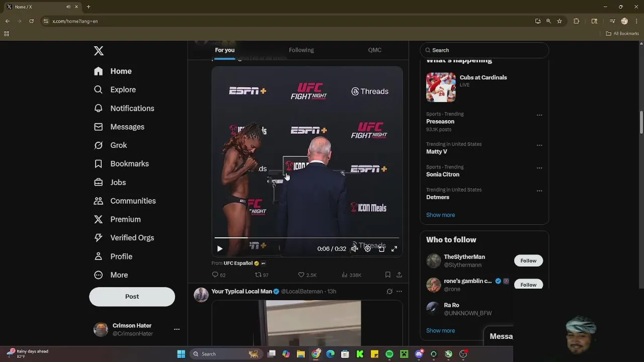Open more options for Detmers trend
This screenshot has height=362, width=644.
coord(539,191)
